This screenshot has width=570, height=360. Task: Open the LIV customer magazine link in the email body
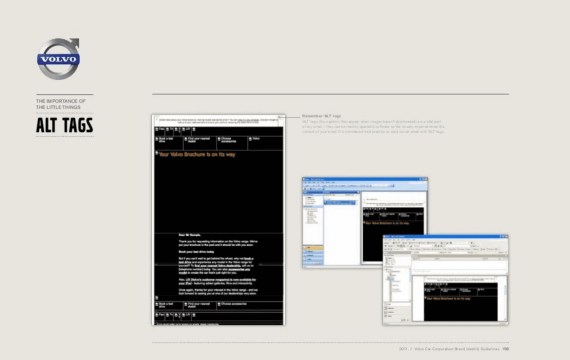(x=217, y=281)
